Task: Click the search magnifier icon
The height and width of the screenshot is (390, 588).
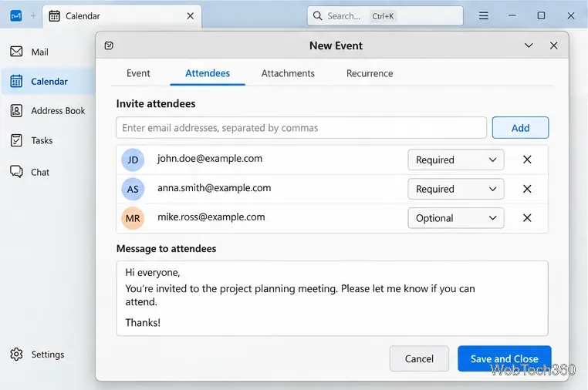Action: click(317, 15)
